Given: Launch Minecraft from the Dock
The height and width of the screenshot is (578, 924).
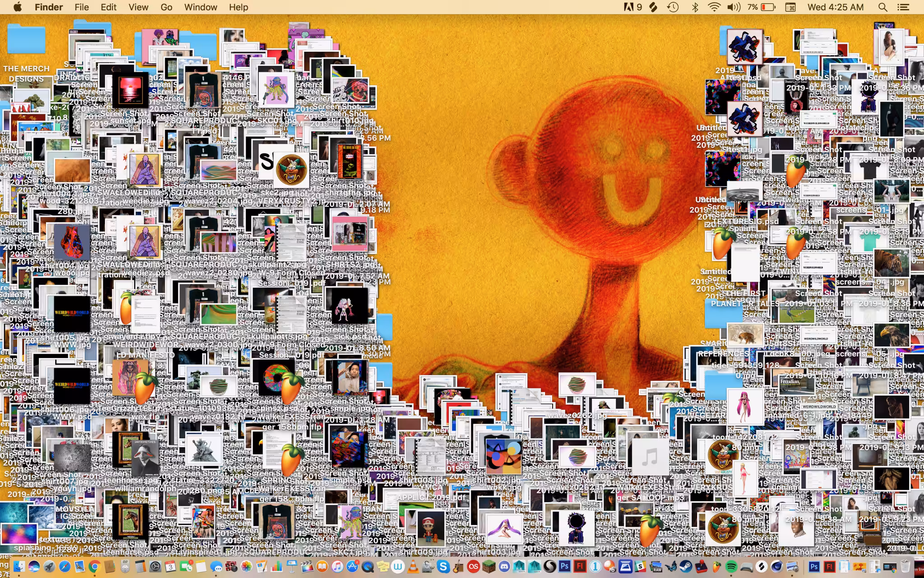Looking at the screenshot, I should click(489, 566).
